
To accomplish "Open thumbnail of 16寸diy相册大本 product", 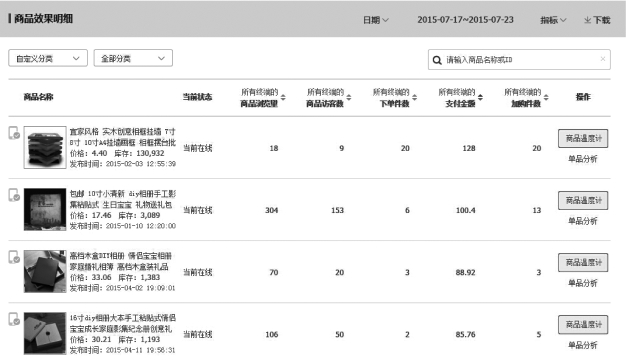I will pyautogui.click(x=45, y=334).
